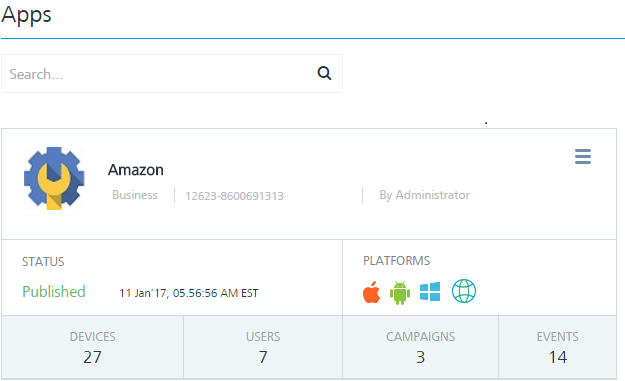Open the Amazon app hamburger menu

pyautogui.click(x=583, y=156)
